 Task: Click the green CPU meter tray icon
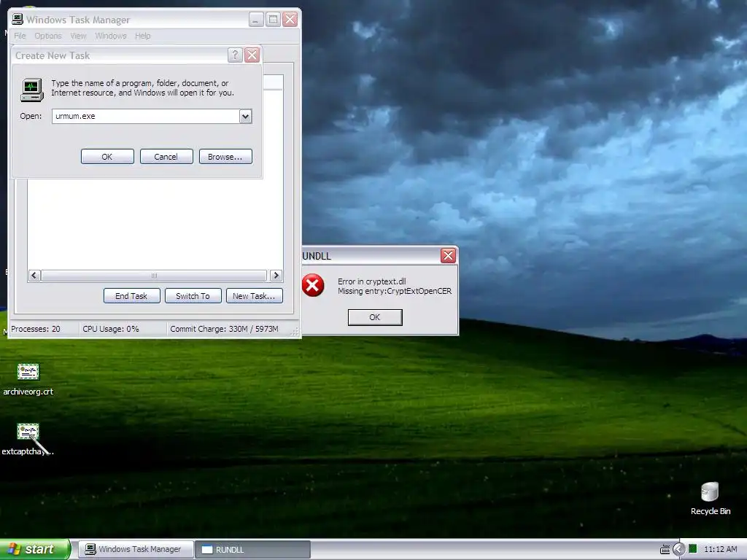pos(693,548)
